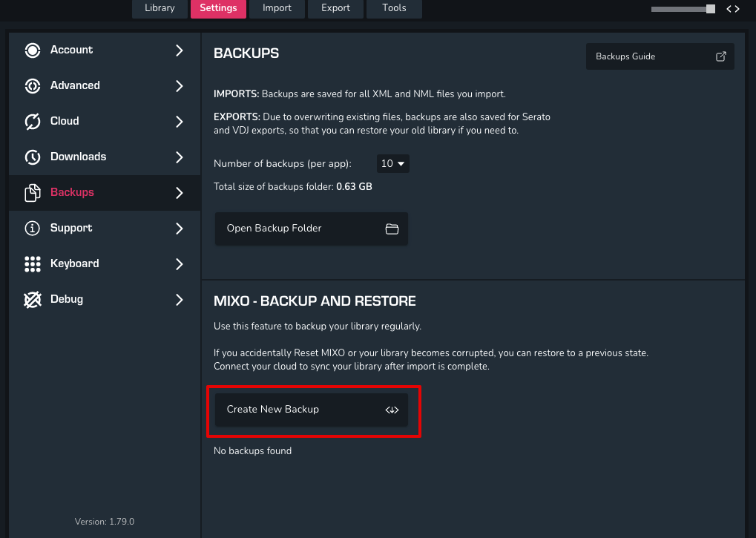Click the MIXO - BACKUP AND RESTORE heading

315,301
